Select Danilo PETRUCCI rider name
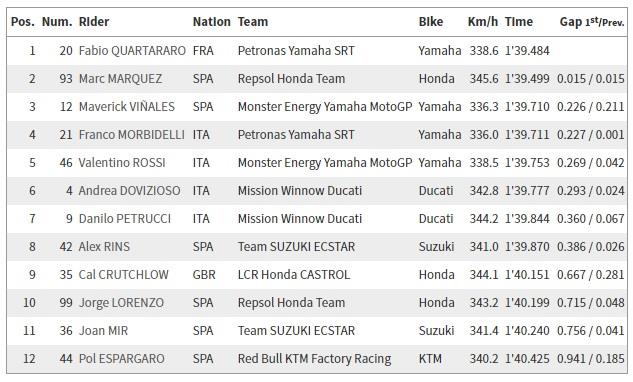 click(125, 219)
